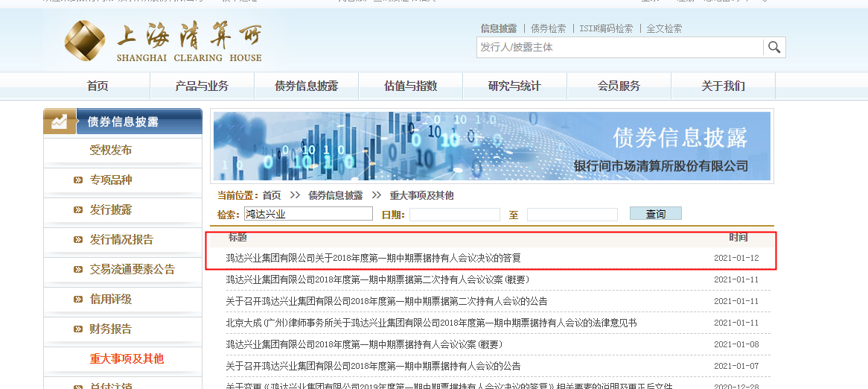Open the 债券信息披露 navigation menu
This screenshot has width=868, height=389.
306,86
